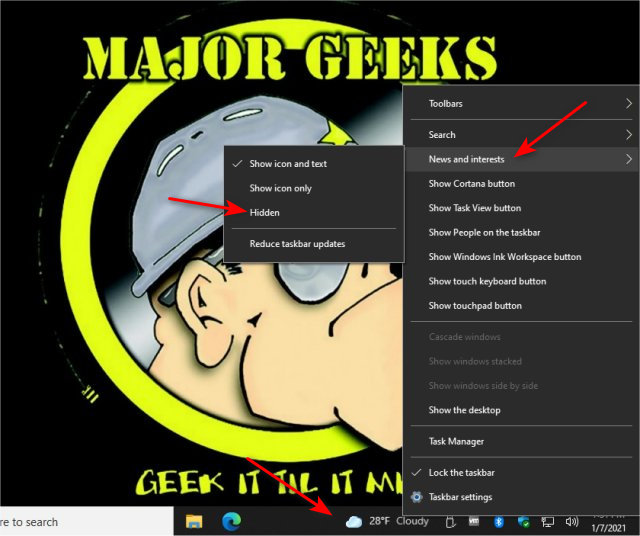
Task: Toggle 'Show People on the taskbar'
Action: pyautogui.click(x=521, y=233)
